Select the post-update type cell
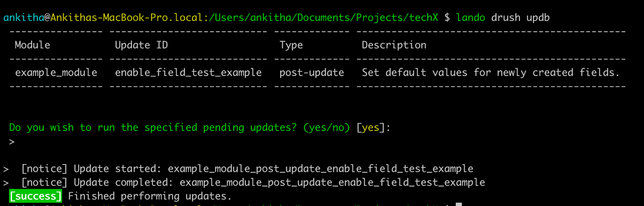This screenshot has height=206, width=644. click(x=312, y=73)
